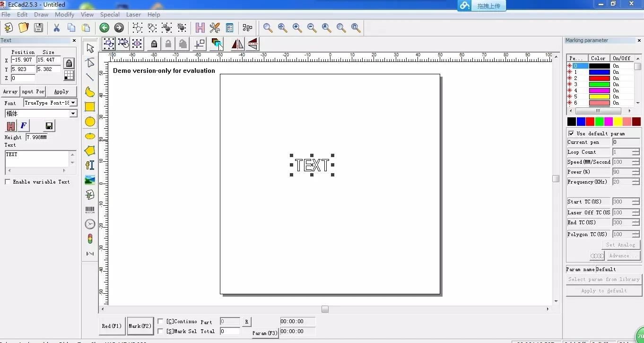Image resolution: width=644 pixels, height=343 pixels.
Task: Select the Draw Circle tool
Action: coord(90,122)
